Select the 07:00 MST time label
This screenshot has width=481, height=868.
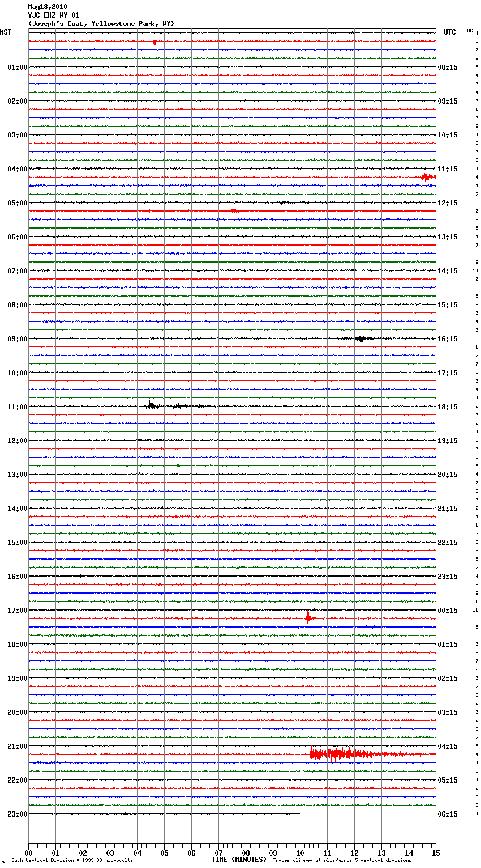(18, 271)
